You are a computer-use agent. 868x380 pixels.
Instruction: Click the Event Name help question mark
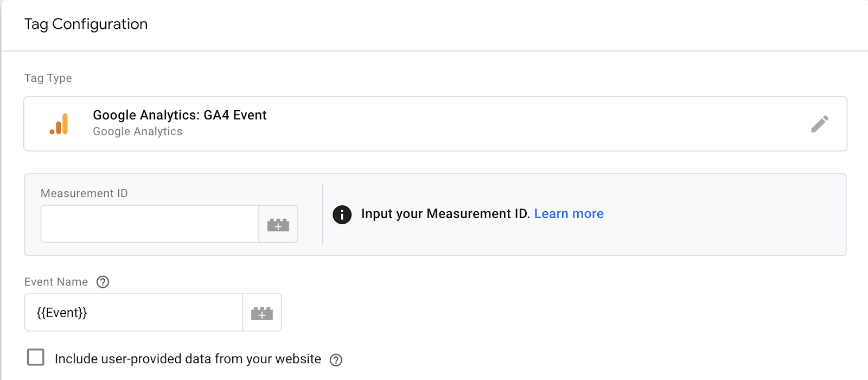tap(103, 282)
